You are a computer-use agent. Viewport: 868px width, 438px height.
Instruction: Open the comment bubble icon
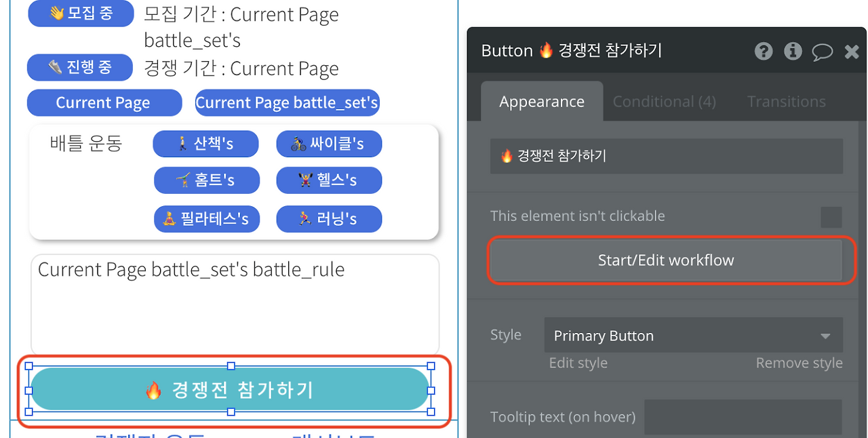tap(822, 52)
